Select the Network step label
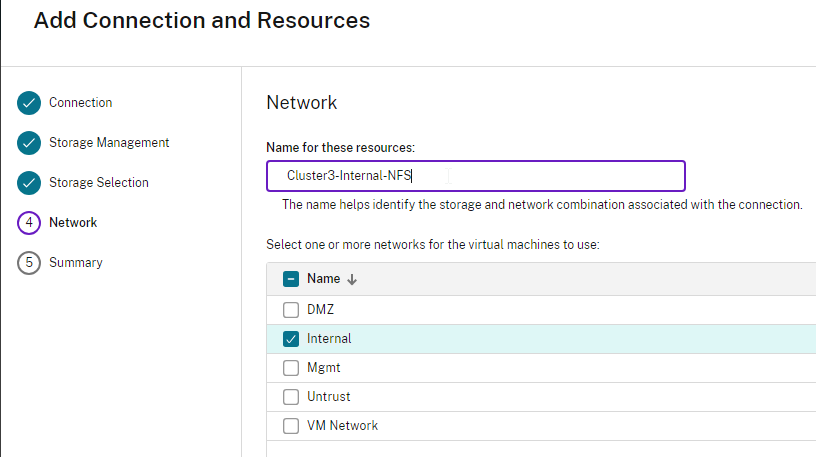Viewport: 816px width, 457px height. click(x=73, y=223)
